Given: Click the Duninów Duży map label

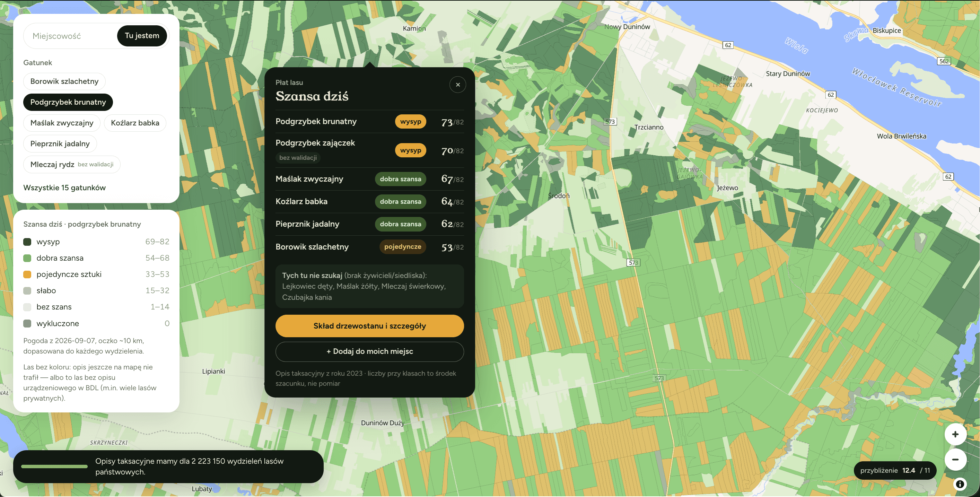Looking at the screenshot, I should [382, 423].
